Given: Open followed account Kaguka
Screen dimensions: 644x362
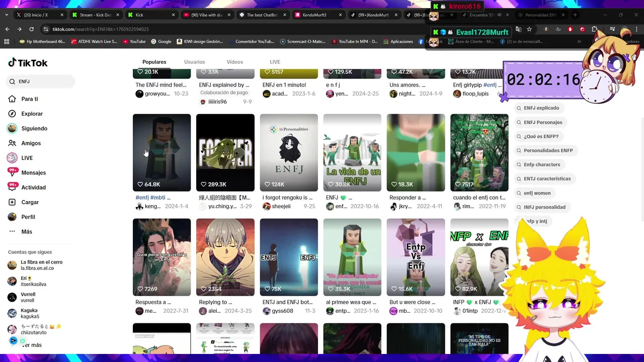Looking at the screenshot, I should (x=23, y=313).
